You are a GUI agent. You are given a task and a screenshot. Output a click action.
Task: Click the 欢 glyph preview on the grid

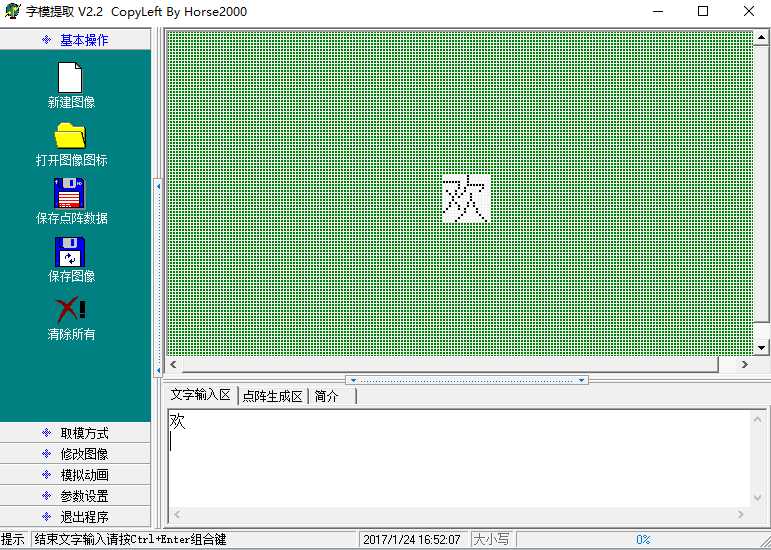[466, 199]
